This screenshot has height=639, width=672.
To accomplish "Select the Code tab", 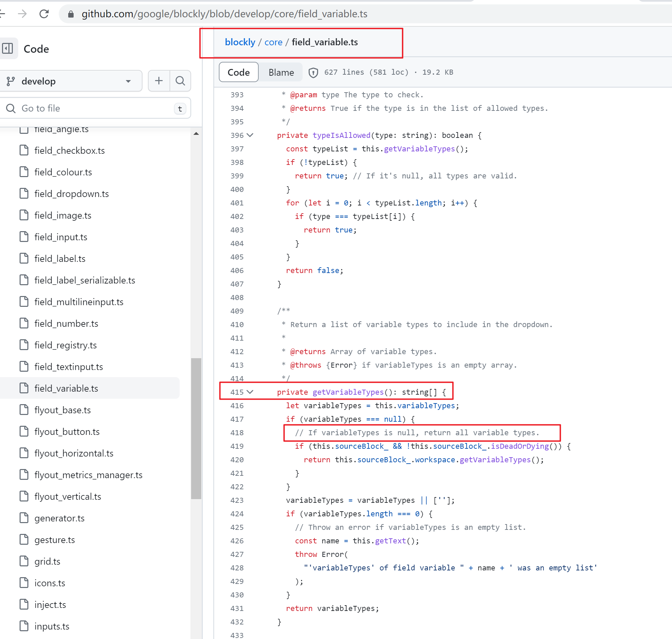I will pyautogui.click(x=238, y=72).
